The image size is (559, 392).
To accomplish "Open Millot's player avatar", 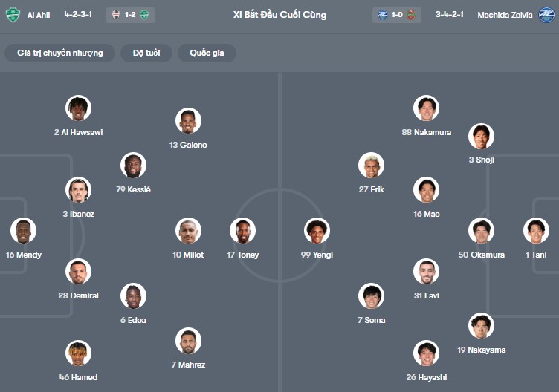I will click(x=188, y=231).
